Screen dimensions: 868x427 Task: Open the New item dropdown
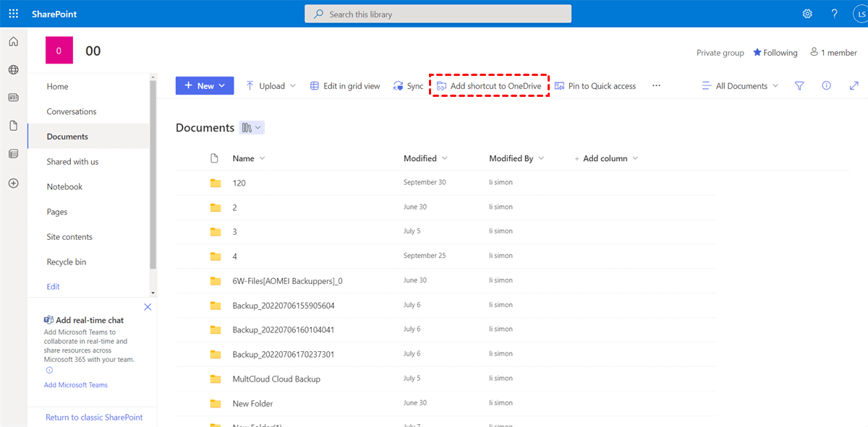click(x=205, y=85)
